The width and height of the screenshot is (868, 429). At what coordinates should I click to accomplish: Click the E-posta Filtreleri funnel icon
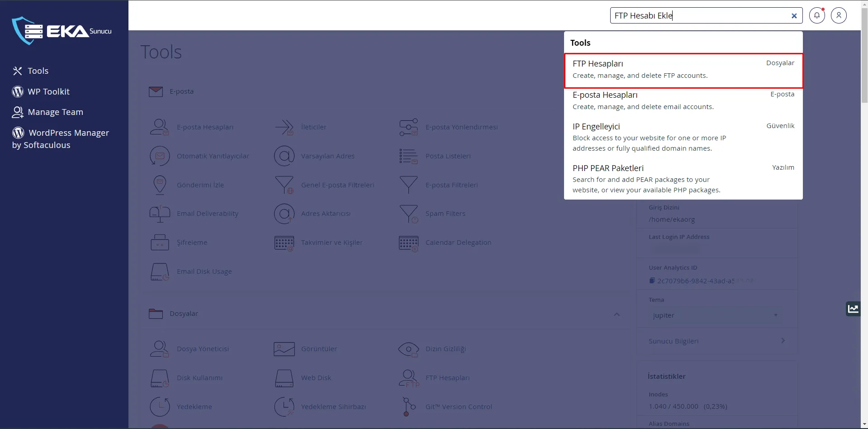408,185
